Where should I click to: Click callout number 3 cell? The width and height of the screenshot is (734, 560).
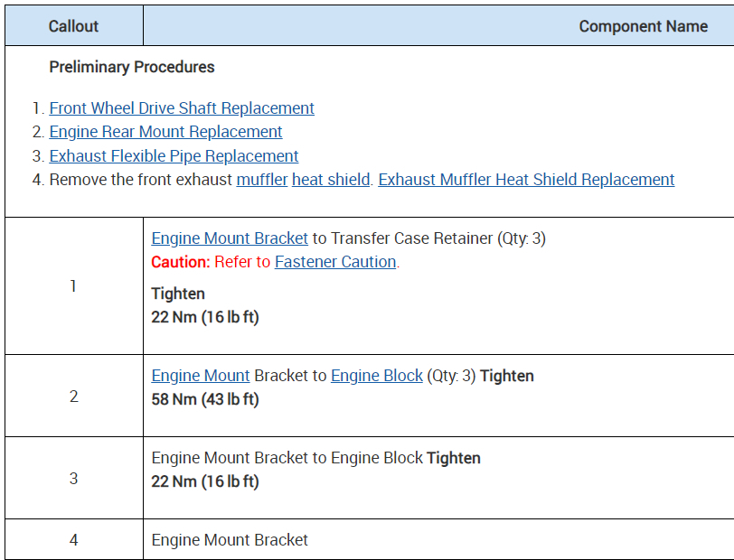73,479
